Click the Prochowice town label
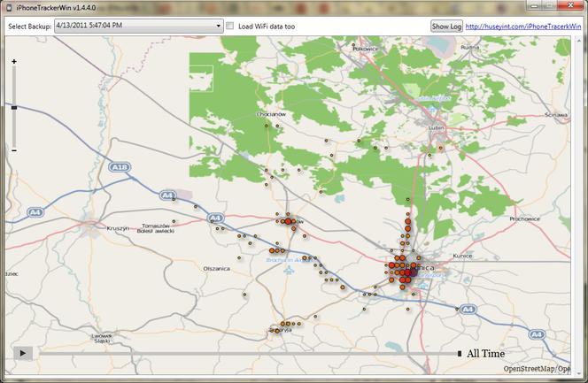The image size is (588, 383). [524, 218]
